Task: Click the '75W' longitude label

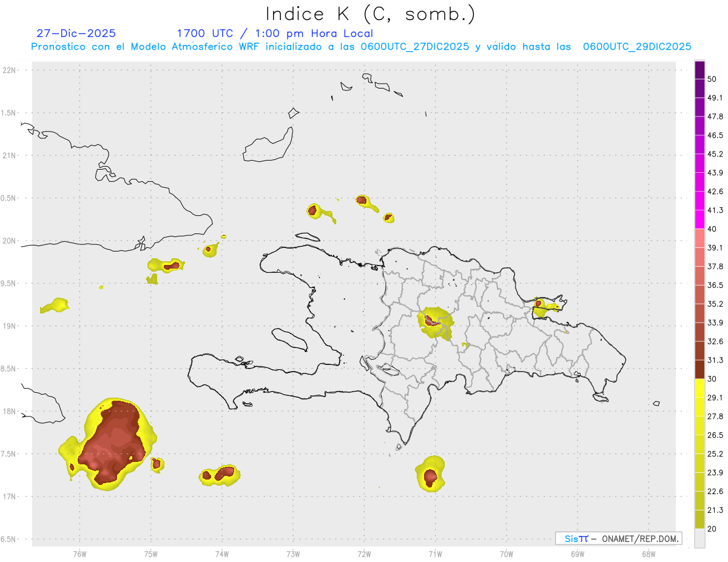Action: [x=151, y=554]
